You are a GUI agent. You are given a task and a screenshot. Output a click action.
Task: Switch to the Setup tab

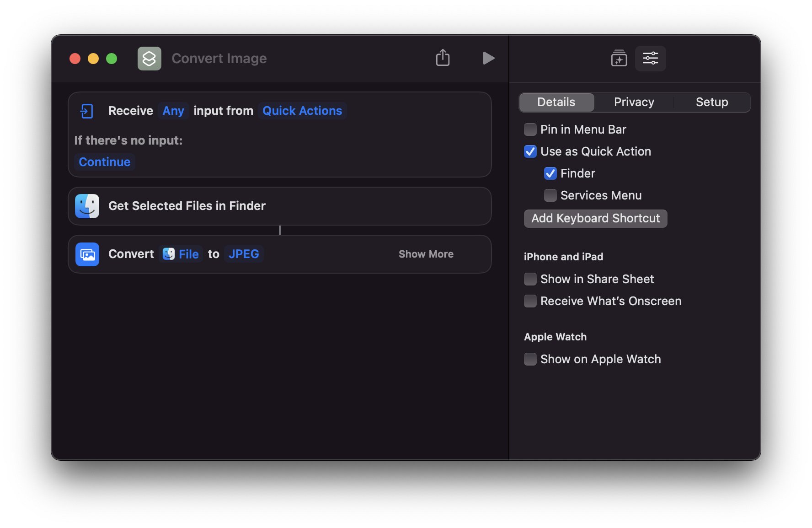711,102
